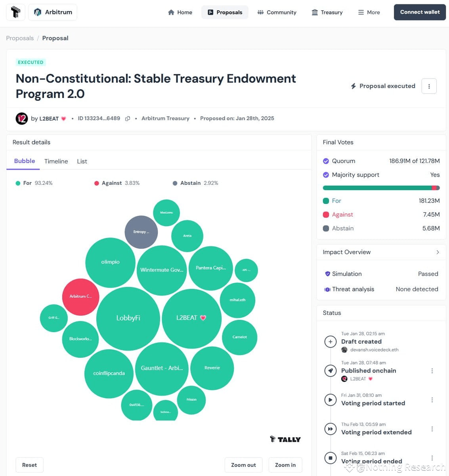Open options for Voting period started
449x476 pixels.
click(432, 400)
